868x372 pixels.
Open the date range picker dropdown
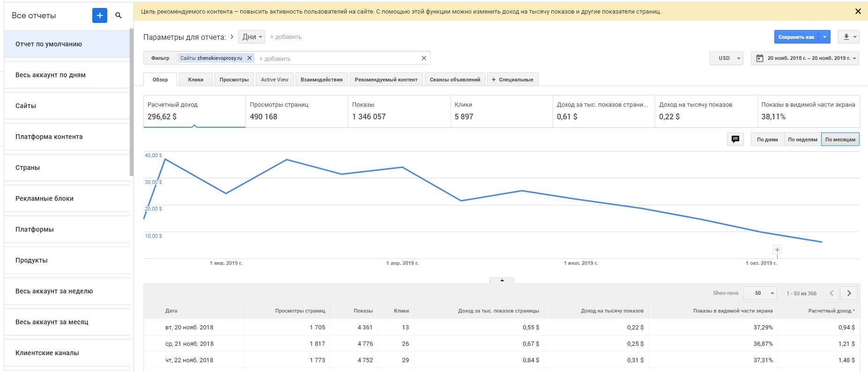point(805,58)
